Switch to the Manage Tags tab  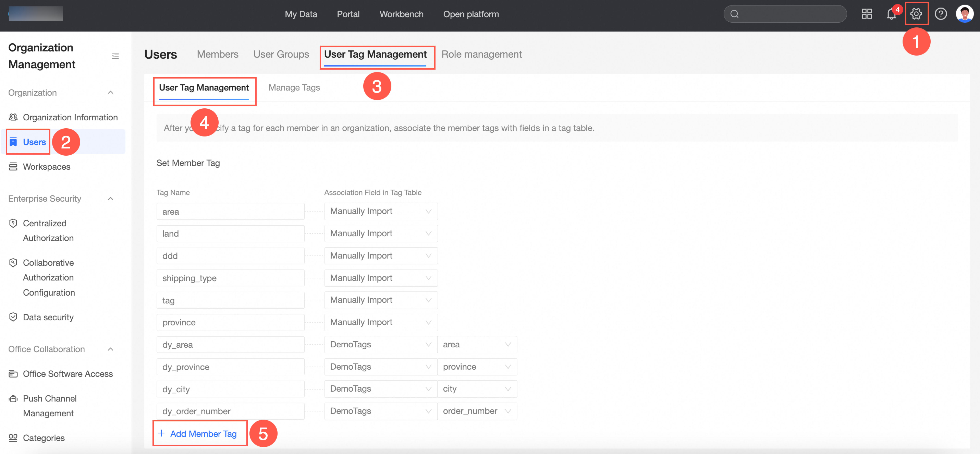294,88
